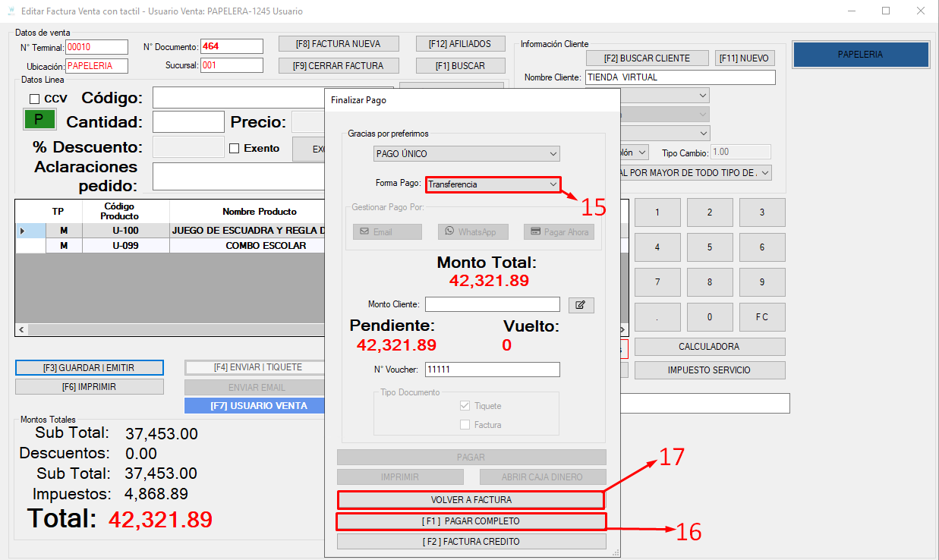939x560 pixels.
Task: Click the Email payment button
Action: [387, 232]
